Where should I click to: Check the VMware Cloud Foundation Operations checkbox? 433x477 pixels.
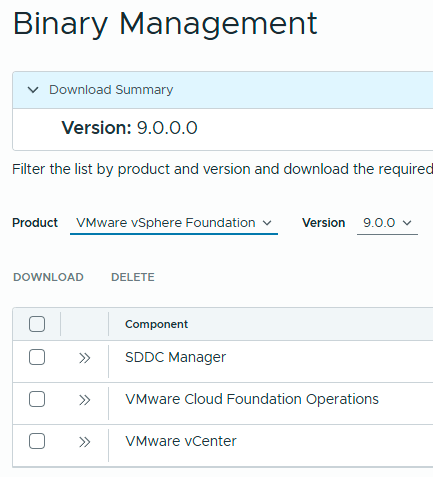[x=37, y=399]
